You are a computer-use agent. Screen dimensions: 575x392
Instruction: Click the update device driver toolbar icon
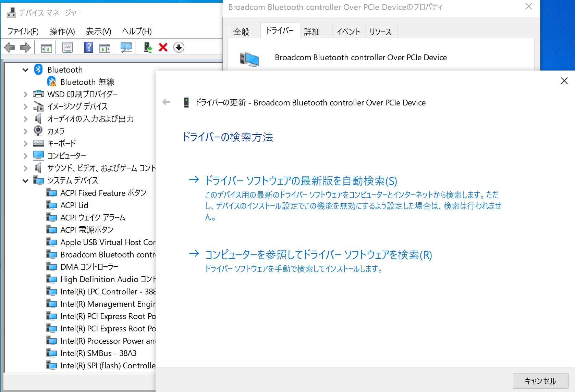[x=148, y=47]
